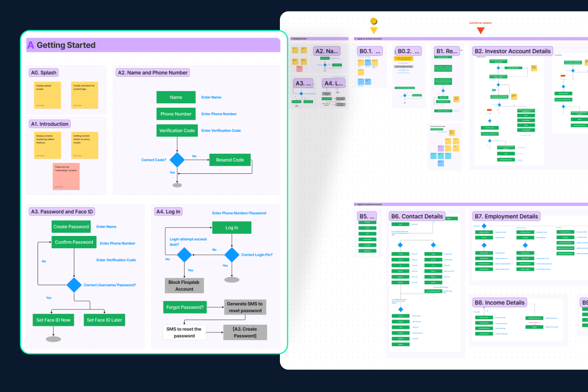Viewport: 588px width, 392px height.
Task: Click the Set Face ID Later node
Action: (104, 320)
